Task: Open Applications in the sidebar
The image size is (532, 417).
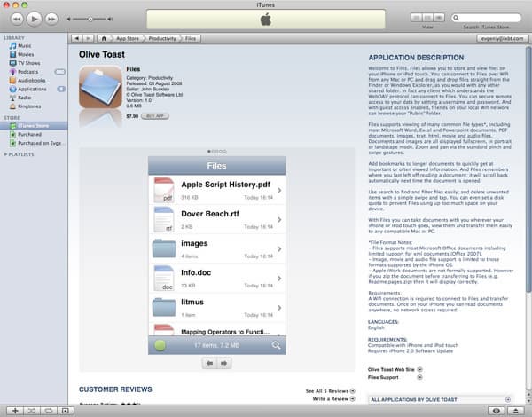Action: (32, 89)
